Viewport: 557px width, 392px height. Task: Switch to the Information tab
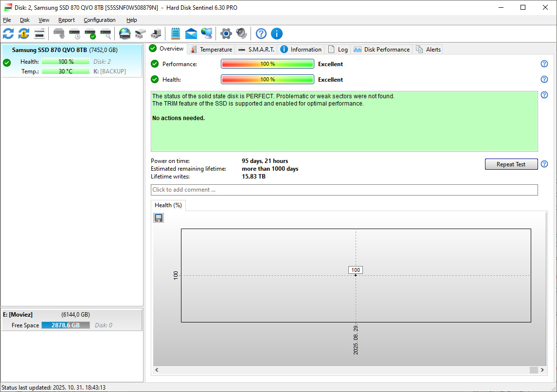click(x=301, y=49)
